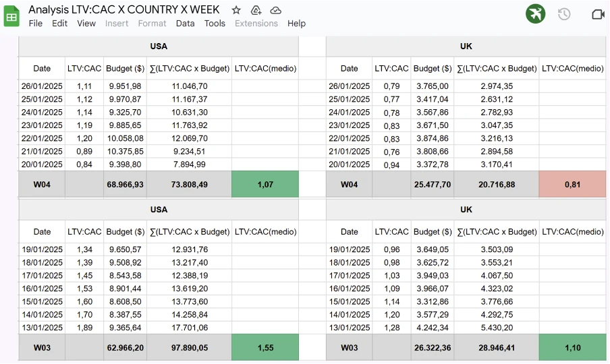Select the green 1,55 USA W03 cell
Viewport: 610px width, 364px height.
[265, 347]
